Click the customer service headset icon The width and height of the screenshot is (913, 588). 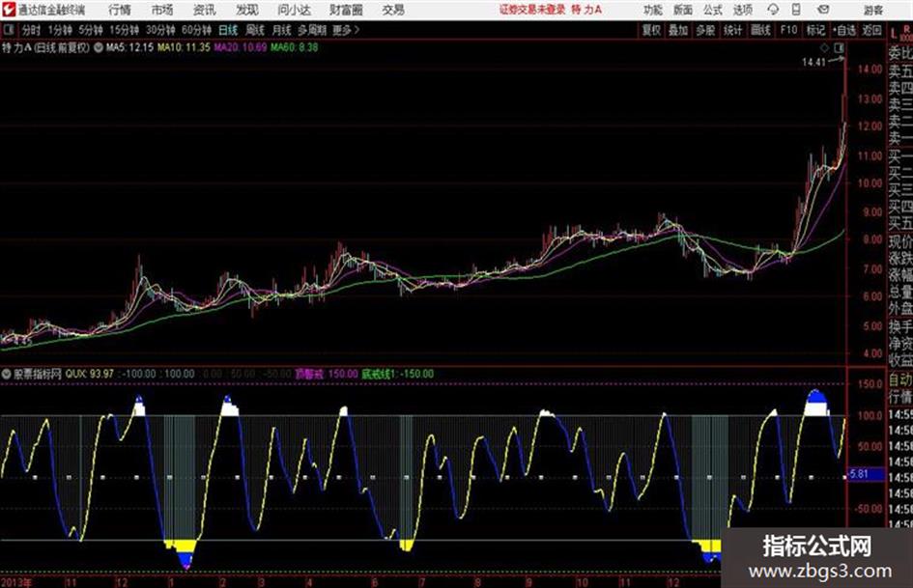(x=773, y=10)
